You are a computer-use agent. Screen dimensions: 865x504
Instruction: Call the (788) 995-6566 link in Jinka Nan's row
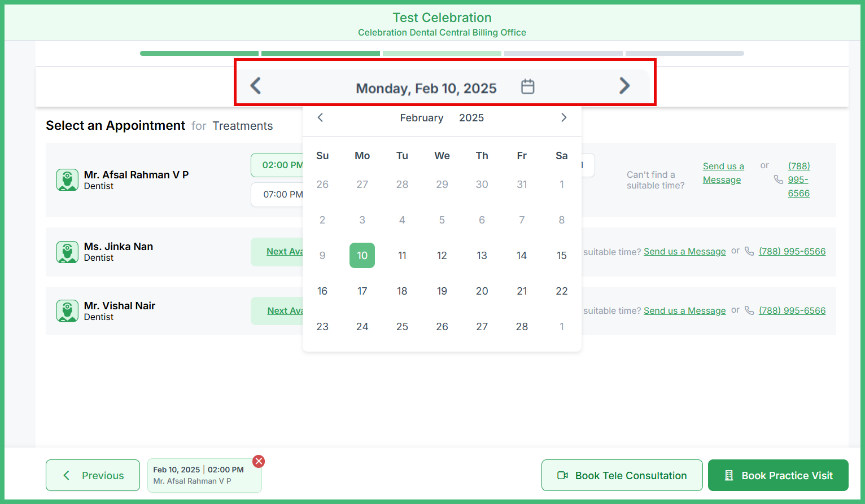click(x=792, y=251)
